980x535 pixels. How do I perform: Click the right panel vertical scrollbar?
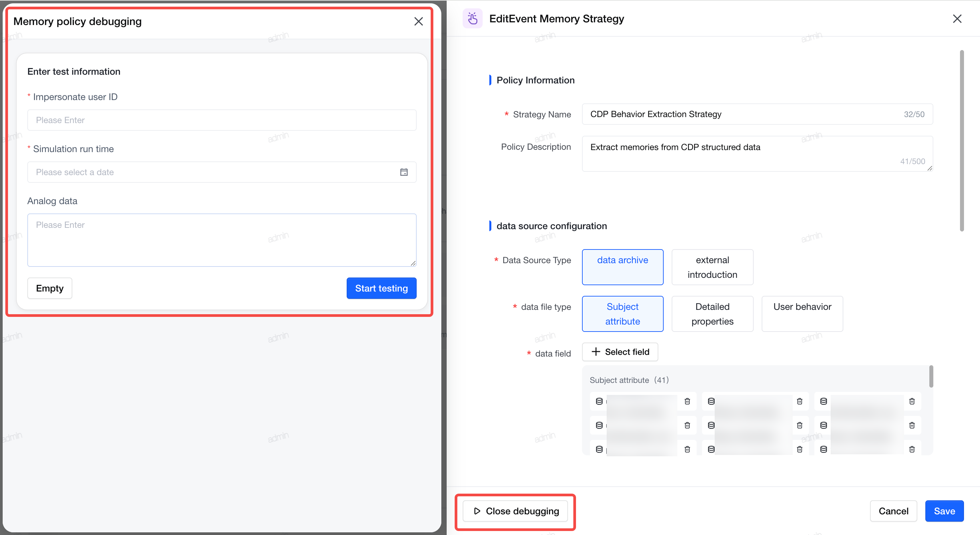coord(962,141)
